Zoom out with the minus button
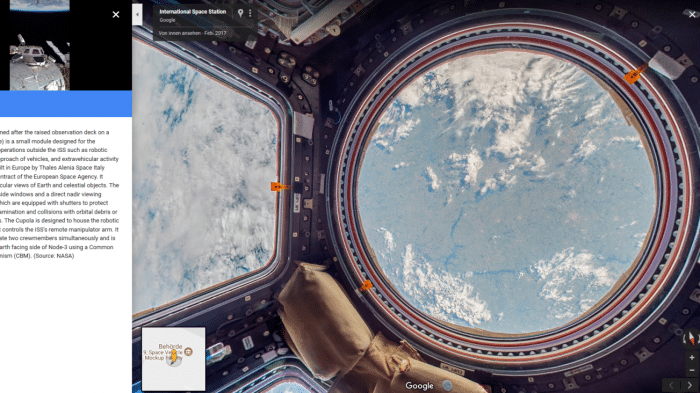The width and height of the screenshot is (700, 393). tap(692, 370)
